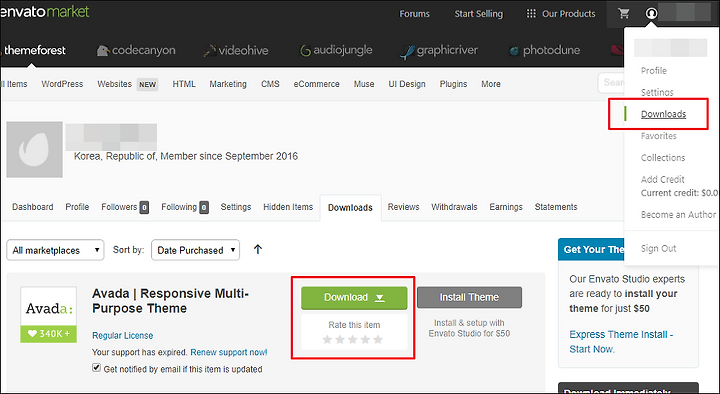The image size is (720, 394).
Task: Click Renew support now link
Action: [229, 352]
